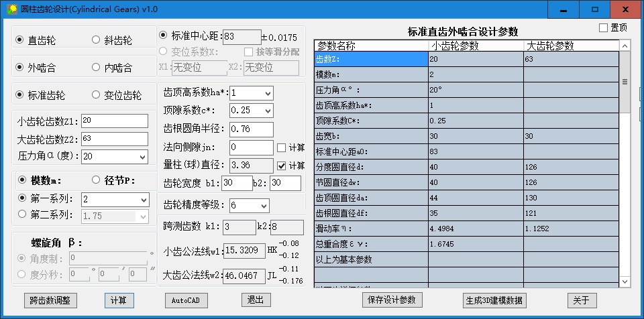Uncheck 计算 checkbox beside 量柱(球)直径

pos(282,166)
